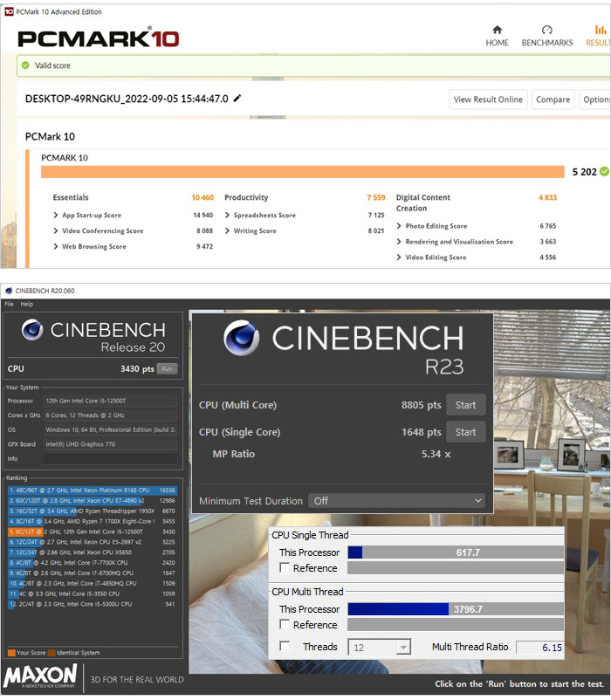The image size is (611, 700).
Task: Click the Compare button
Action: pyautogui.click(x=553, y=100)
